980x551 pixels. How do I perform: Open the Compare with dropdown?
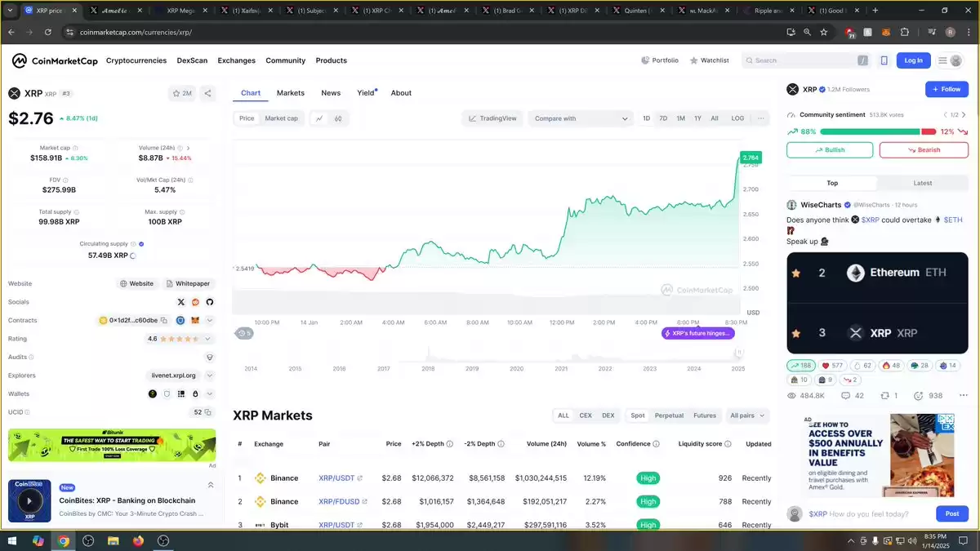581,118
